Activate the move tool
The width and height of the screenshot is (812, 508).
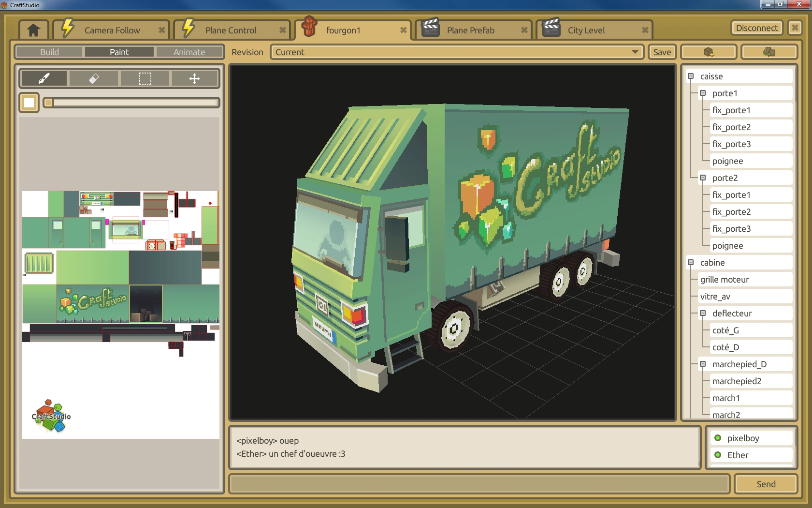(x=194, y=78)
